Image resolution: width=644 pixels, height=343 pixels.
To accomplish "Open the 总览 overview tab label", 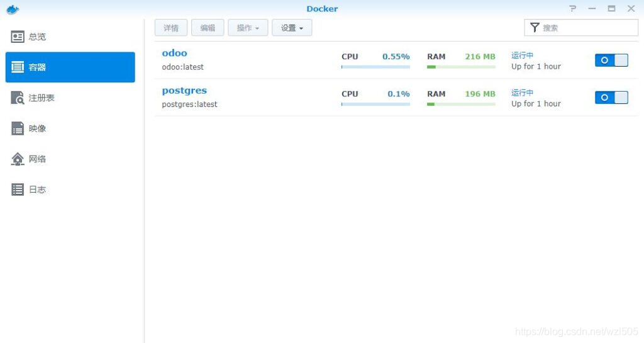I will pyautogui.click(x=37, y=37).
